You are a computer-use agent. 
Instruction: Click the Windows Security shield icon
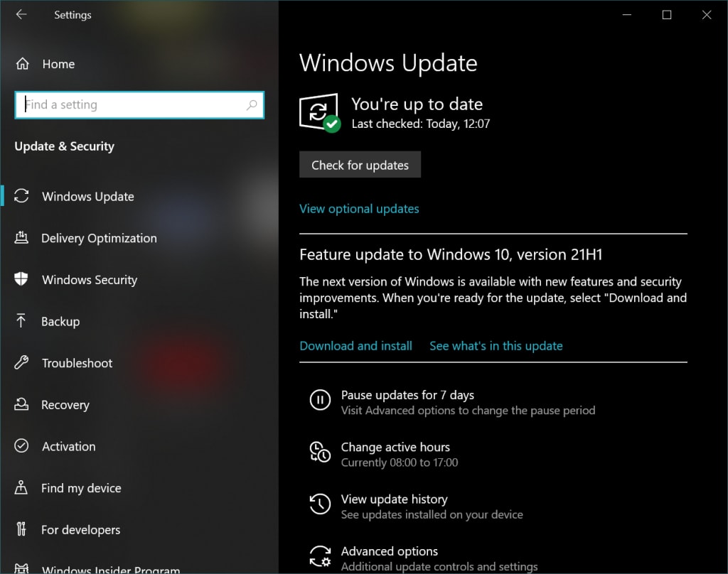click(x=21, y=279)
